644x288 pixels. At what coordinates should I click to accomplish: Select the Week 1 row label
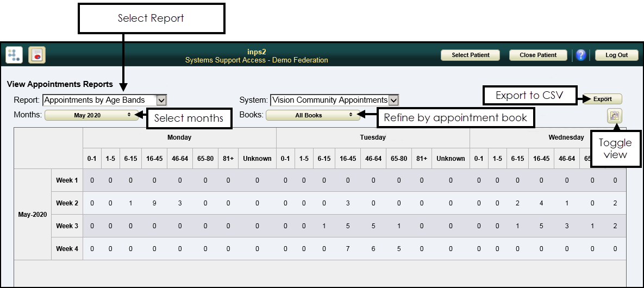[67, 180]
